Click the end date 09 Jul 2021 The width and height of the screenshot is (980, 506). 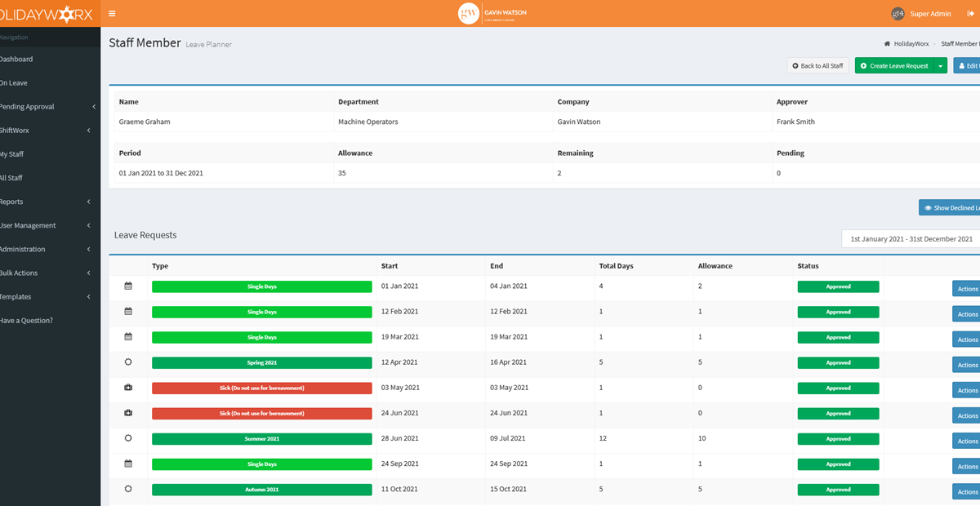point(508,438)
